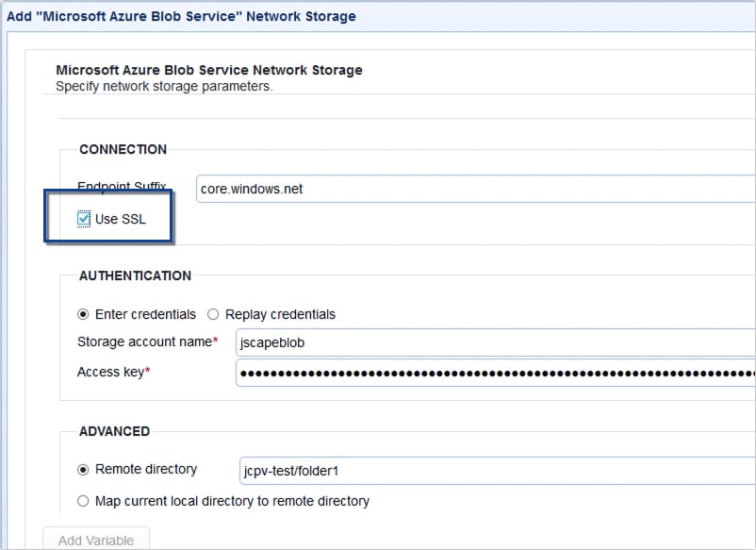Click the CONNECTION section header
This screenshot has height=550, width=756.
123,149
